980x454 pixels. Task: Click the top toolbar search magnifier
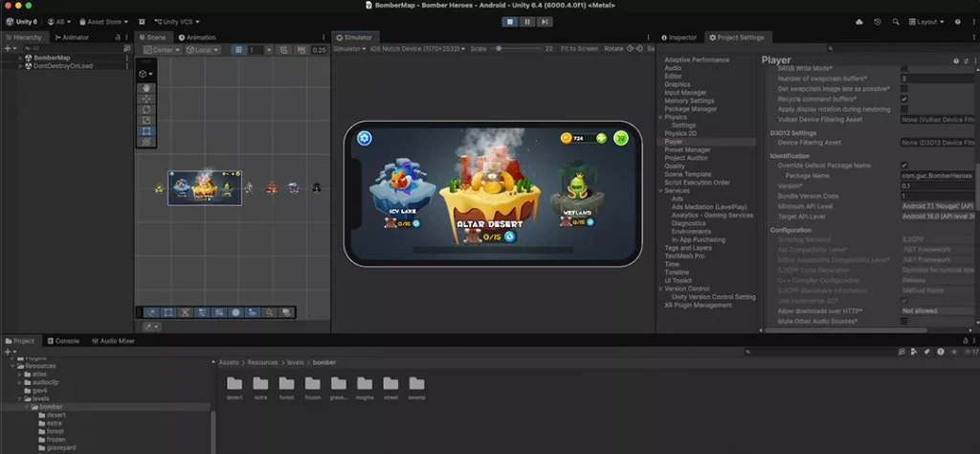pos(896,22)
